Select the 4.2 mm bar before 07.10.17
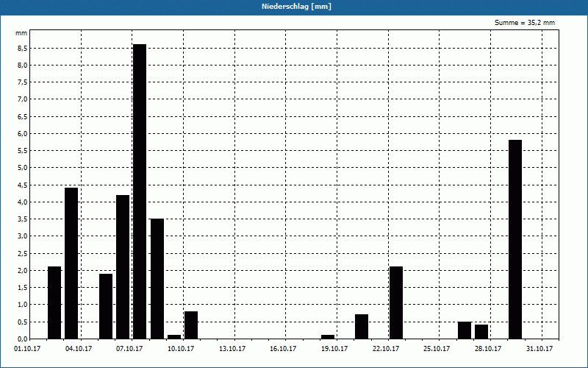 (123, 267)
